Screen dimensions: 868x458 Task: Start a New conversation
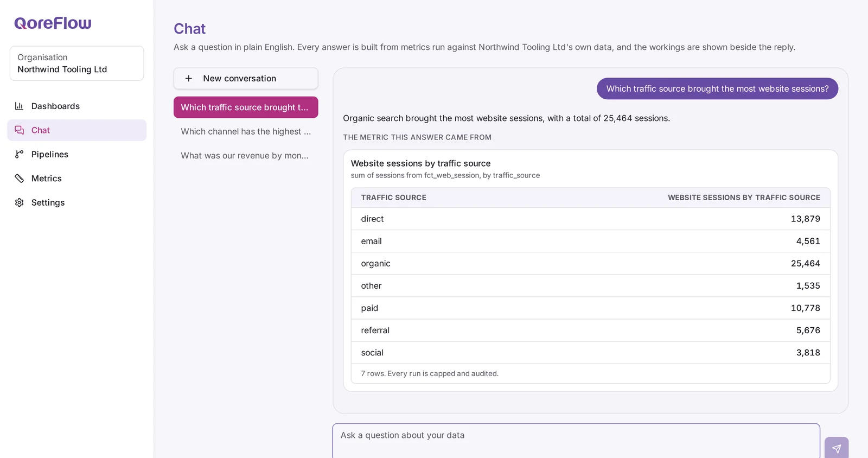coord(246,78)
